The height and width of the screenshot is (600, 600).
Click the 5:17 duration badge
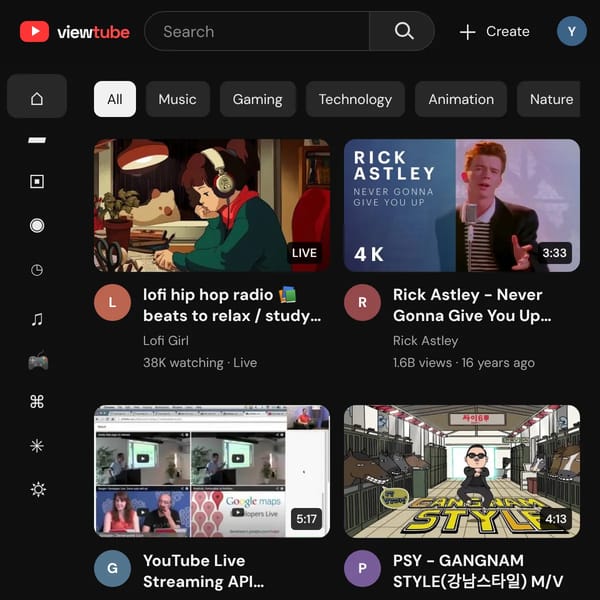point(306,519)
